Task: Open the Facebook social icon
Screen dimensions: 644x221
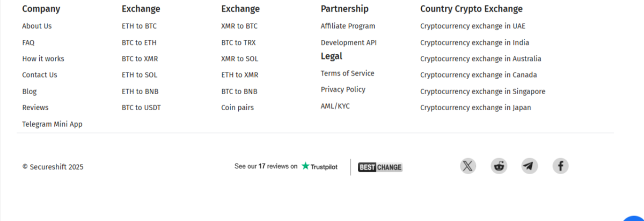Action: (560, 166)
